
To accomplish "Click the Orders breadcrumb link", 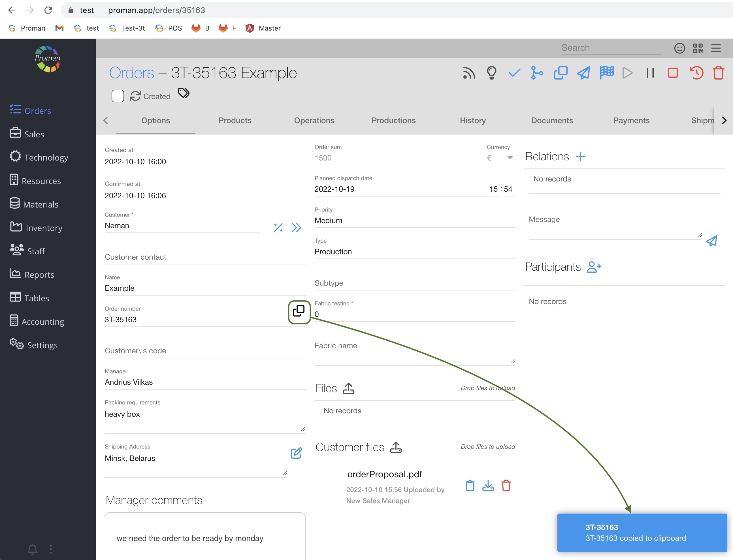I will pyautogui.click(x=132, y=73).
